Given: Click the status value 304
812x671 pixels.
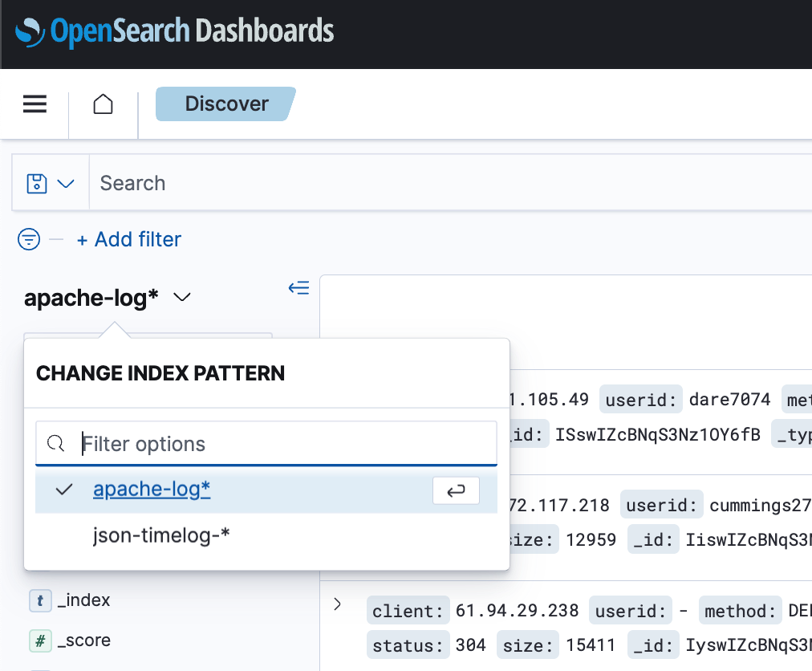Looking at the screenshot, I should coord(471,645).
